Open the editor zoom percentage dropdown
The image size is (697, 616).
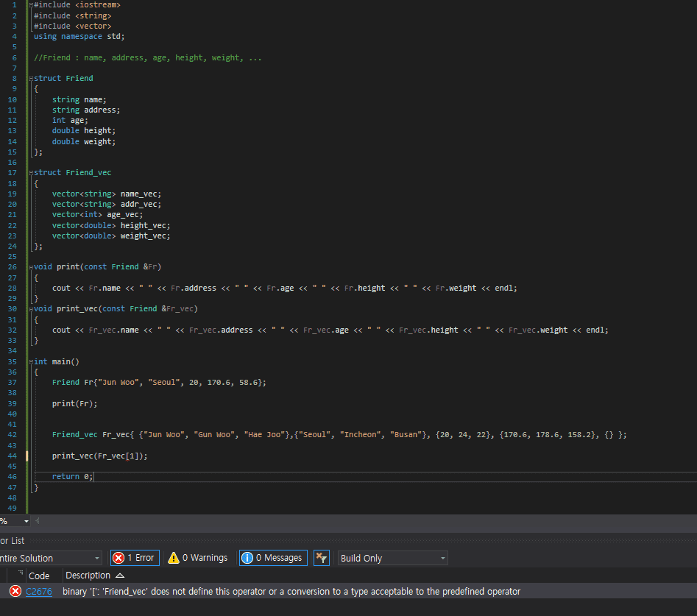point(26,521)
